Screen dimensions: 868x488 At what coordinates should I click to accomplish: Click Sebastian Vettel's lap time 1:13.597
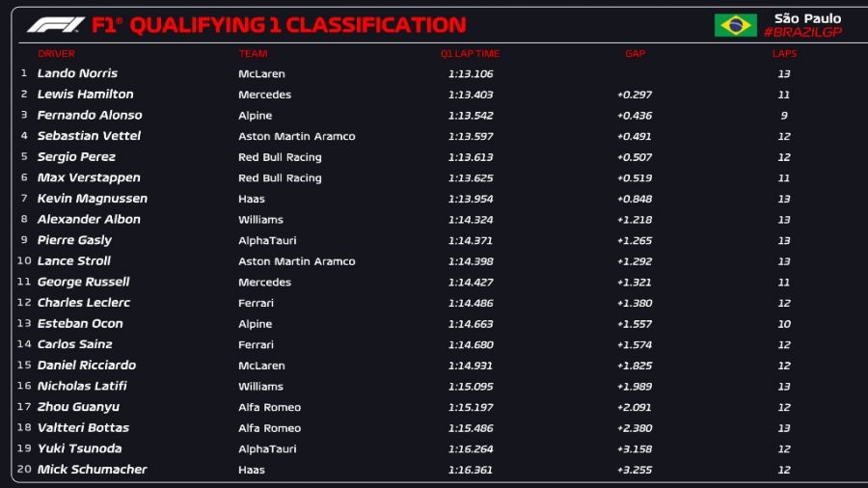click(471, 136)
